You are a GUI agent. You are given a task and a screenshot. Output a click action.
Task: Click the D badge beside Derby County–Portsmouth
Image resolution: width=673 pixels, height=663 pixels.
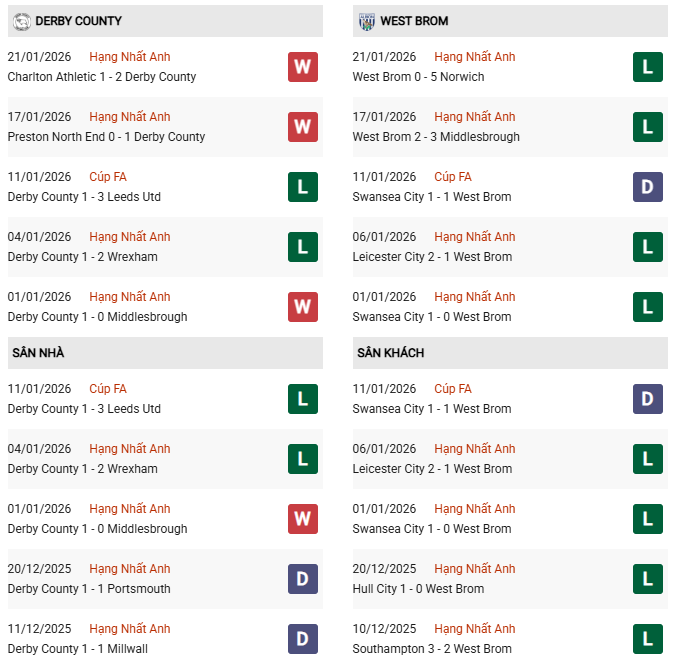tap(303, 579)
